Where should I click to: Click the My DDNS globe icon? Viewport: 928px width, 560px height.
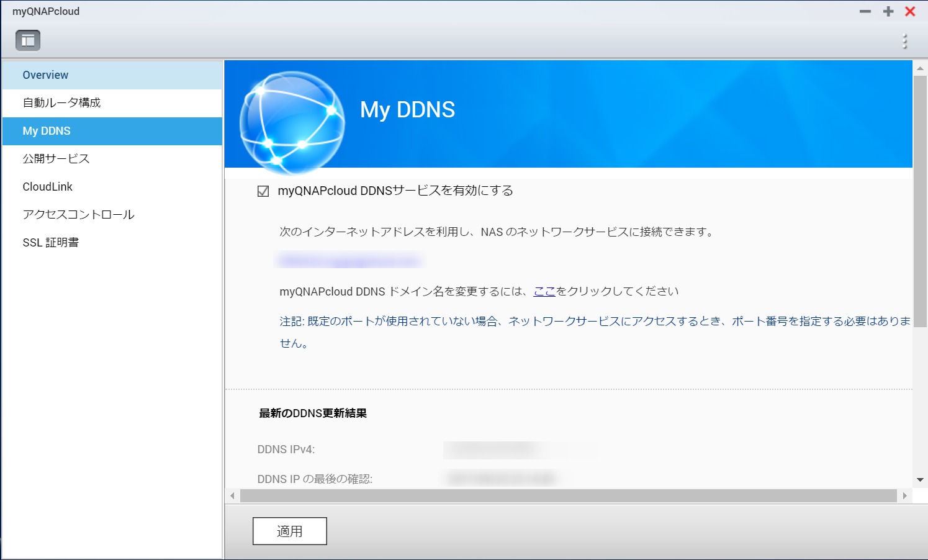point(292,123)
